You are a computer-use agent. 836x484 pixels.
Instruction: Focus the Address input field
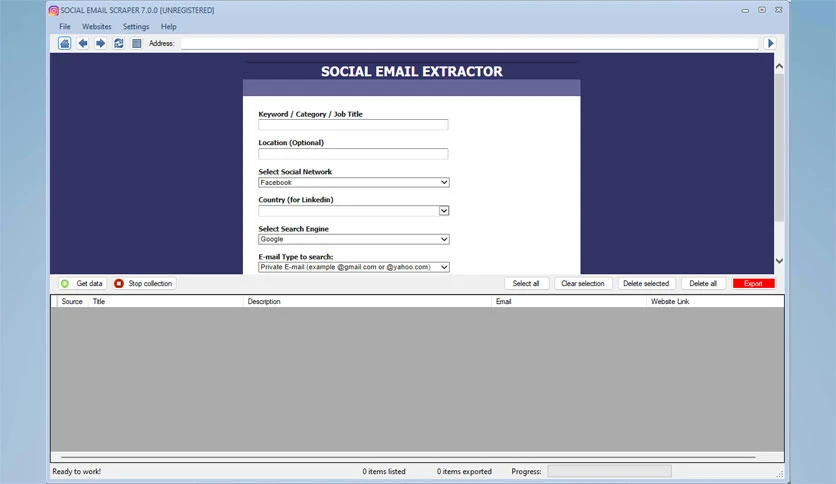470,43
